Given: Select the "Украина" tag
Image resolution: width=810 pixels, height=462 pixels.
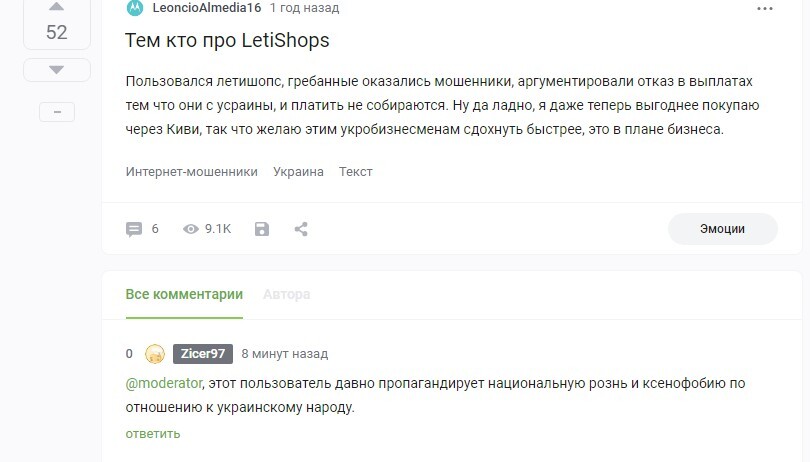Looking at the screenshot, I should click(x=298, y=171).
